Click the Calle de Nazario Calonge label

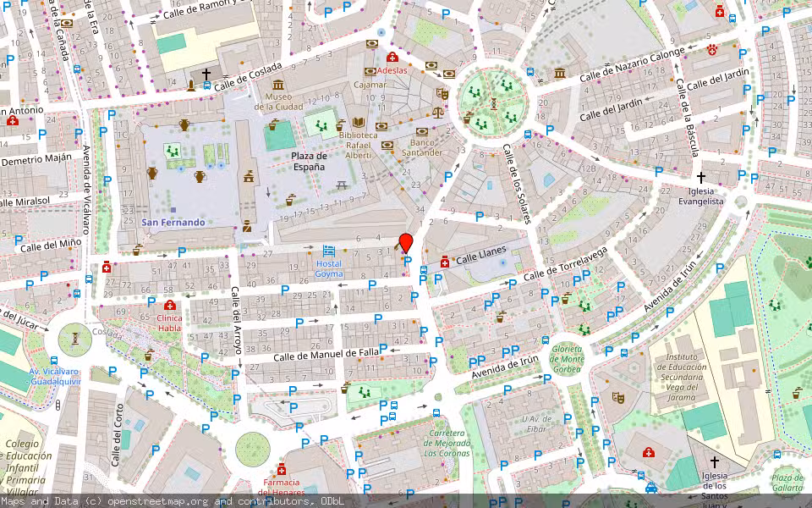[x=633, y=64]
